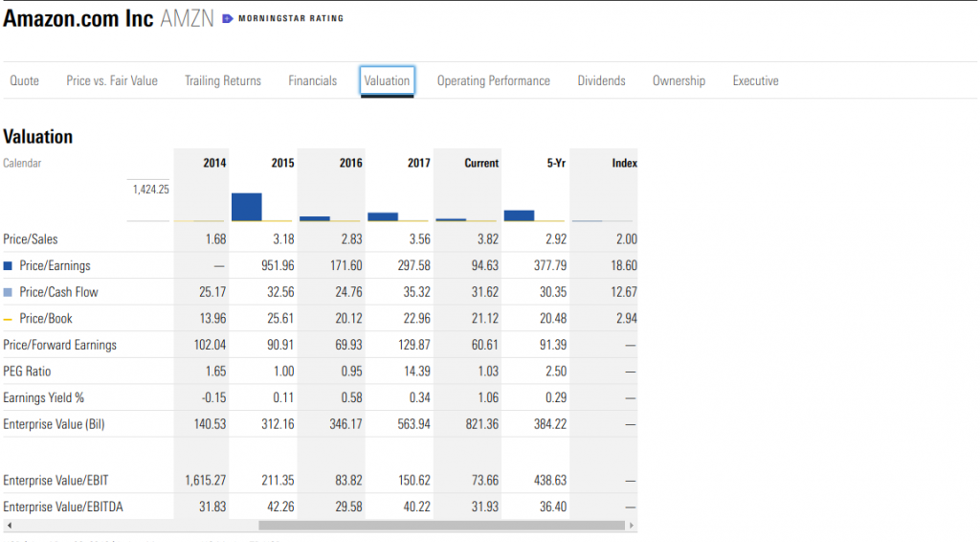980x542 pixels.
Task: Click the left arrow of horizontal scrollbar
Action: coord(9,525)
